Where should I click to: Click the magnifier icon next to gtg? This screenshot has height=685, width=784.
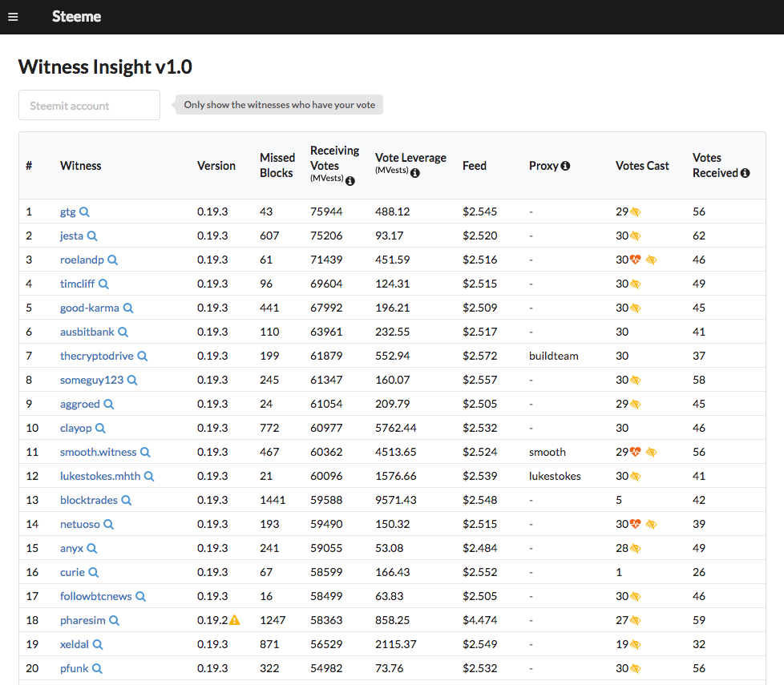pyautogui.click(x=84, y=212)
